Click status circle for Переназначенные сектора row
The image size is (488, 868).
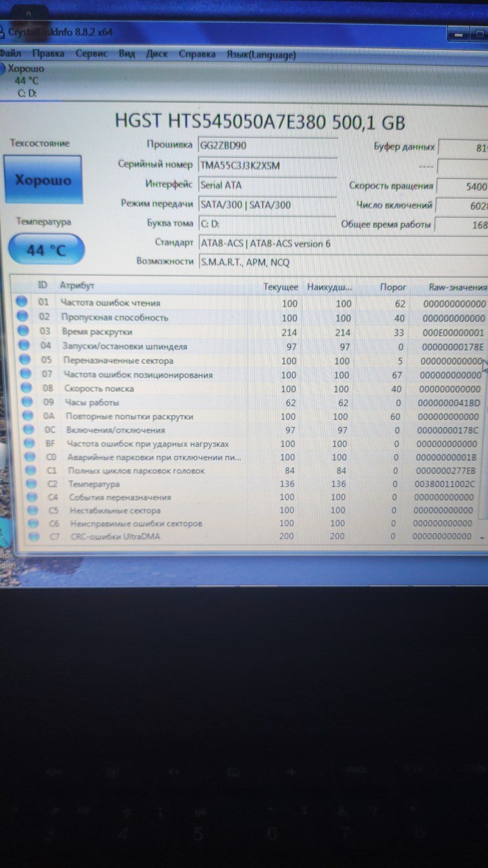(25, 360)
